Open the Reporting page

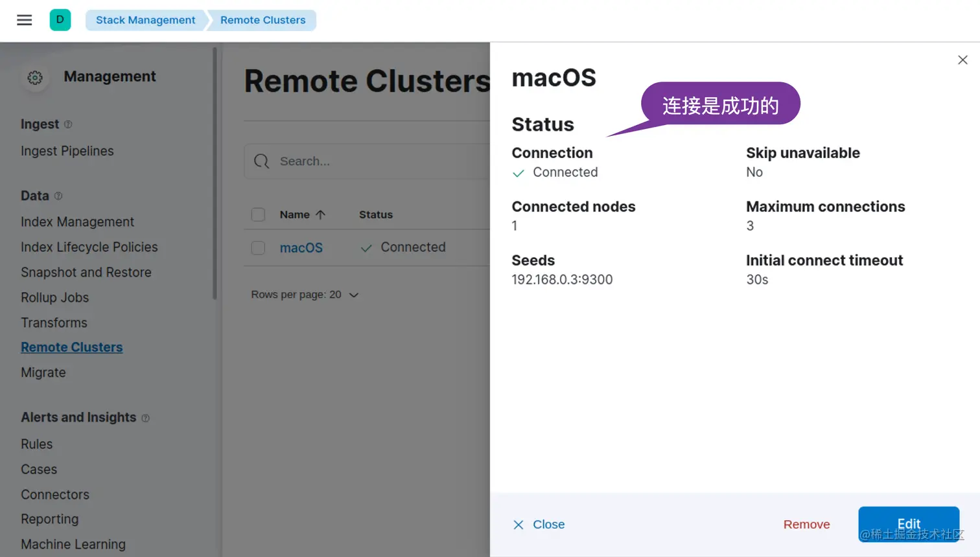50,519
